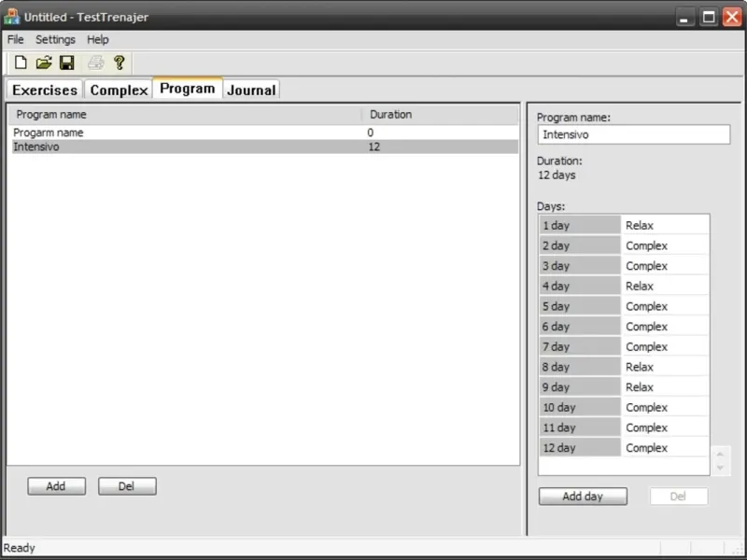Select the '7 day' row cell
This screenshot has width=747, height=560.
click(580, 346)
